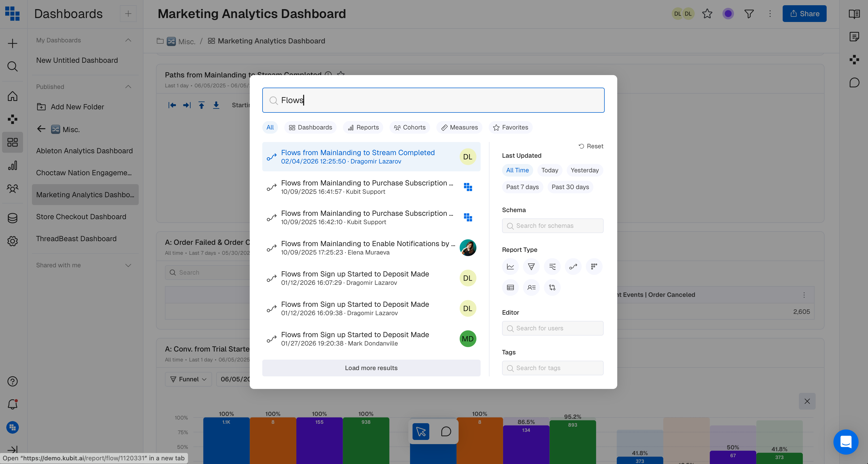The image size is (868, 464).
Task: Collapse the My Dashboards section
Action: [x=128, y=40]
